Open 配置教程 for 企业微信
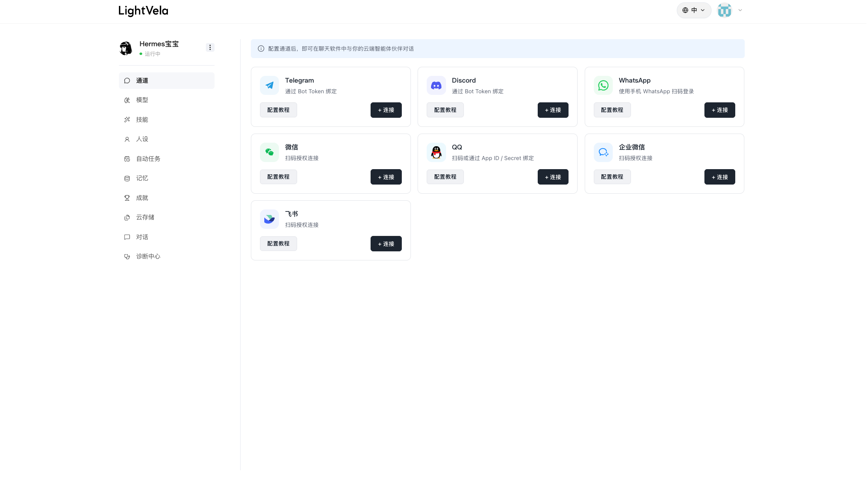This screenshot has width=868, height=477. pos(612,177)
